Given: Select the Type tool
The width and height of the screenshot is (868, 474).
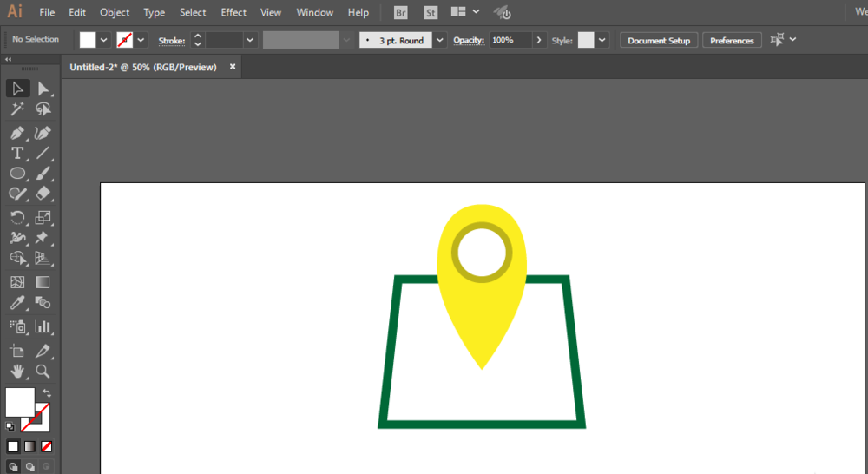Looking at the screenshot, I should [17, 153].
